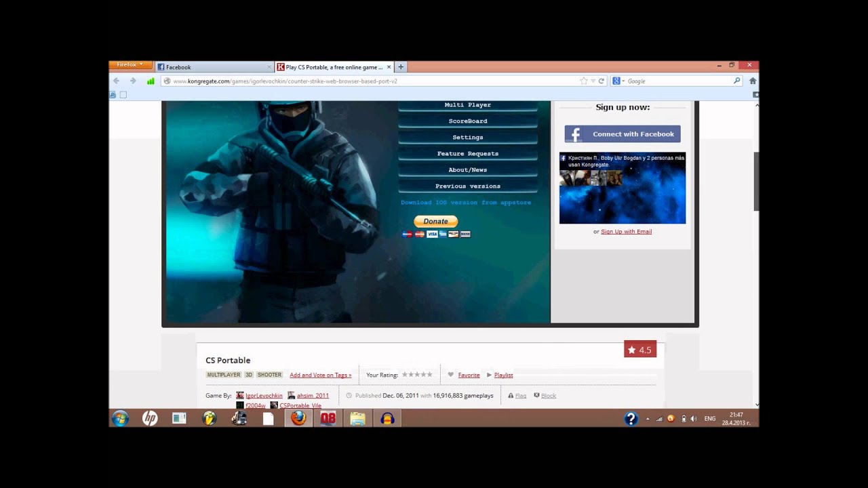The width and height of the screenshot is (868, 488).
Task: Open ahsim_2011 developer profile link
Action: [x=313, y=396]
